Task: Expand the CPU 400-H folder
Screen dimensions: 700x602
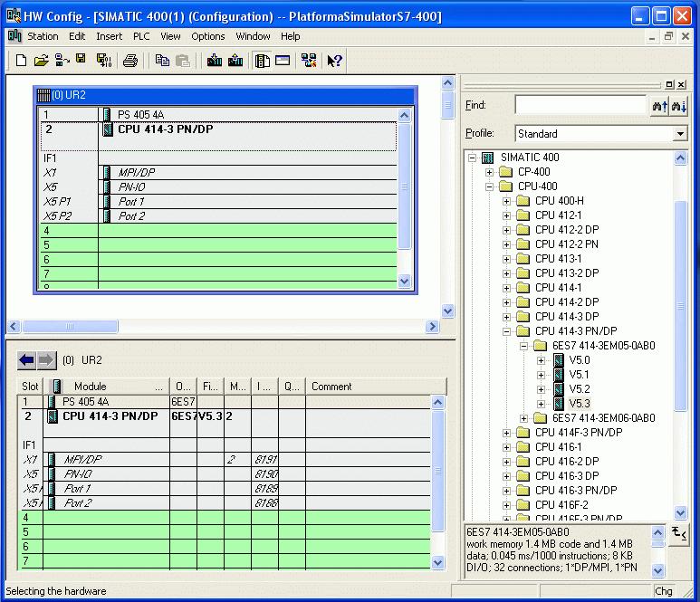Action: [x=506, y=201]
